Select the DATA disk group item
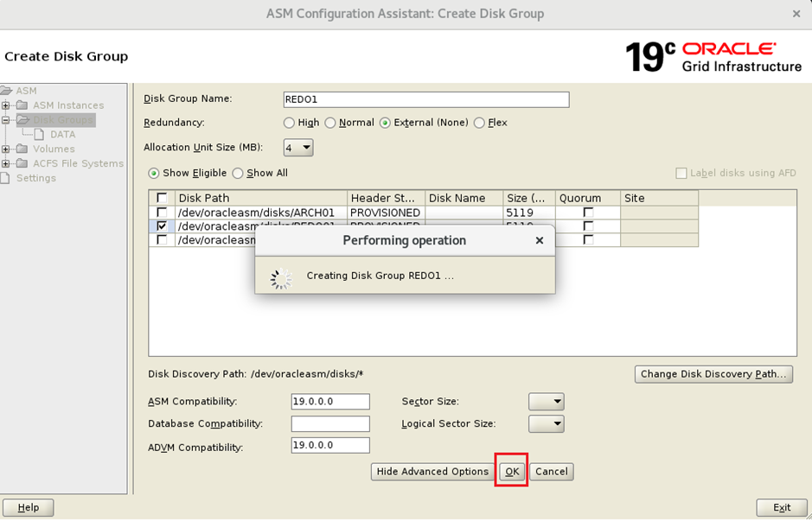The height and width of the screenshot is (521, 812). 62,135
